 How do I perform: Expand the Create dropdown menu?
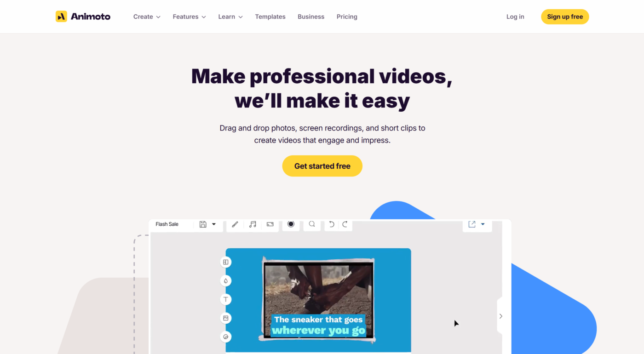tap(147, 17)
